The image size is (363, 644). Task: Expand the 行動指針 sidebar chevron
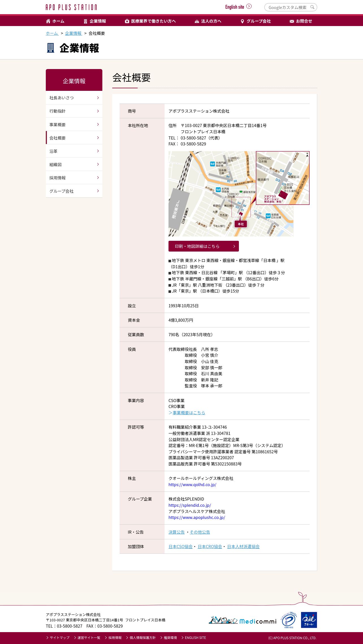[98, 111]
